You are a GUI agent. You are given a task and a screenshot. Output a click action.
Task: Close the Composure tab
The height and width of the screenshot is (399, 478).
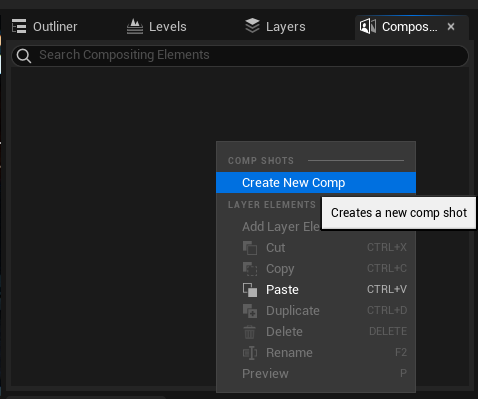pos(451,26)
